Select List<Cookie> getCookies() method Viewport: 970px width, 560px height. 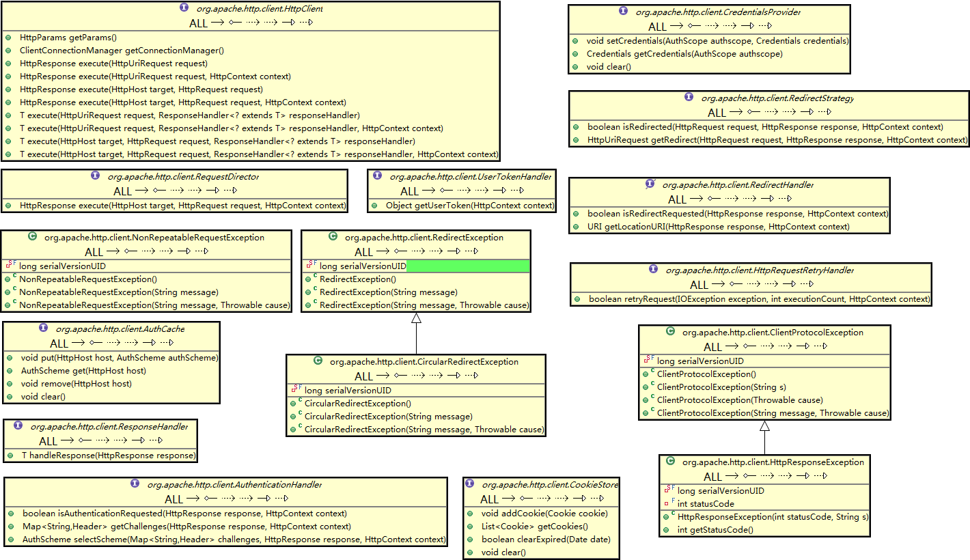point(534,527)
